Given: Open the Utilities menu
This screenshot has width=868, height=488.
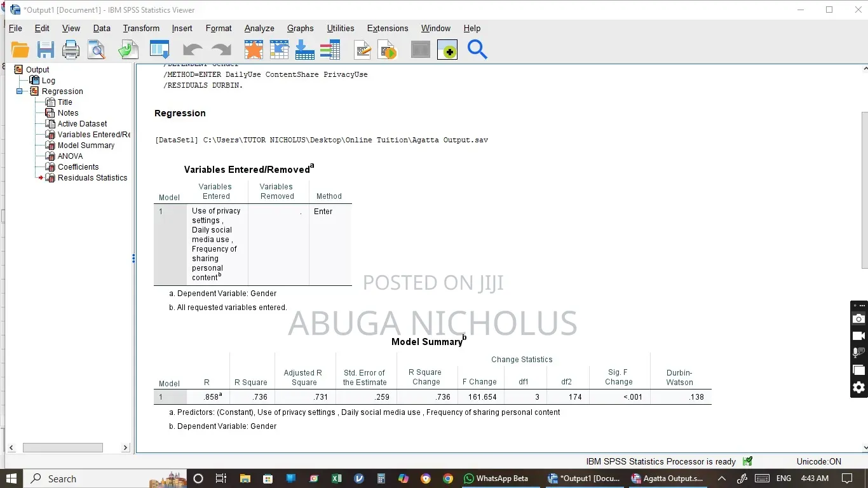Looking at the screenshot, I should click(x=341, y=29).
